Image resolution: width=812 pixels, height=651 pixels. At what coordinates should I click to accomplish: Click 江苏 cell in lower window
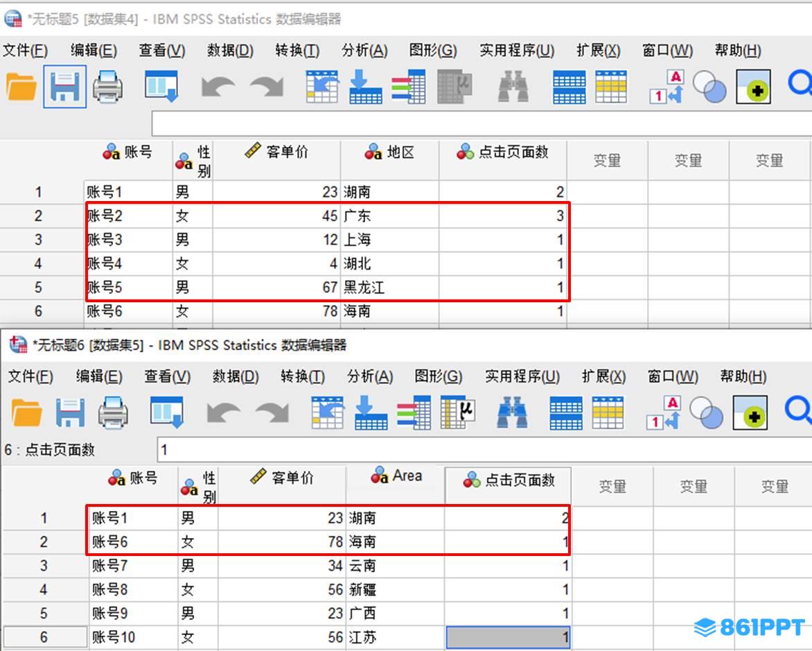[395, 637]
